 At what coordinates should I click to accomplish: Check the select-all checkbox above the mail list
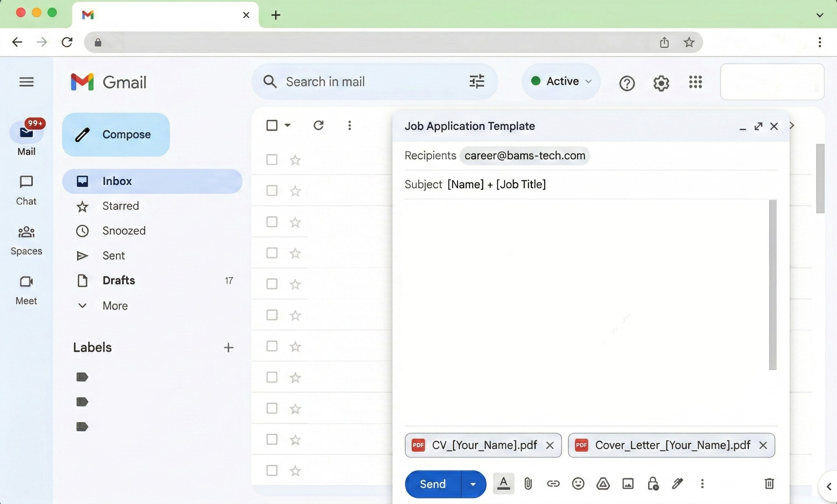coord(272,125)
